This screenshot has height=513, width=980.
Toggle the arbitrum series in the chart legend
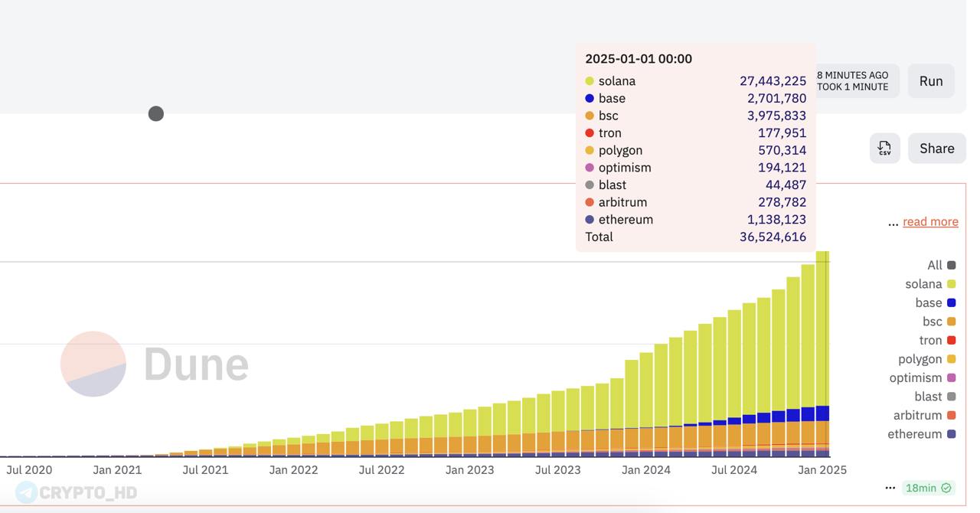924,415
